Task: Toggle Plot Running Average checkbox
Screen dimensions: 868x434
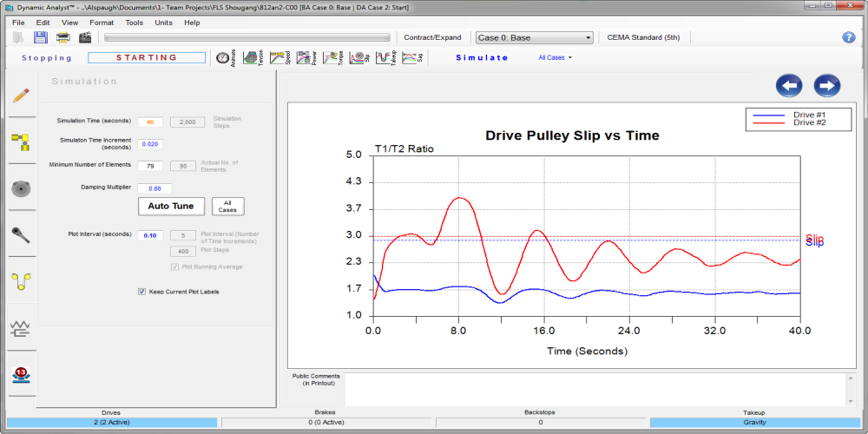Action: 175,266
